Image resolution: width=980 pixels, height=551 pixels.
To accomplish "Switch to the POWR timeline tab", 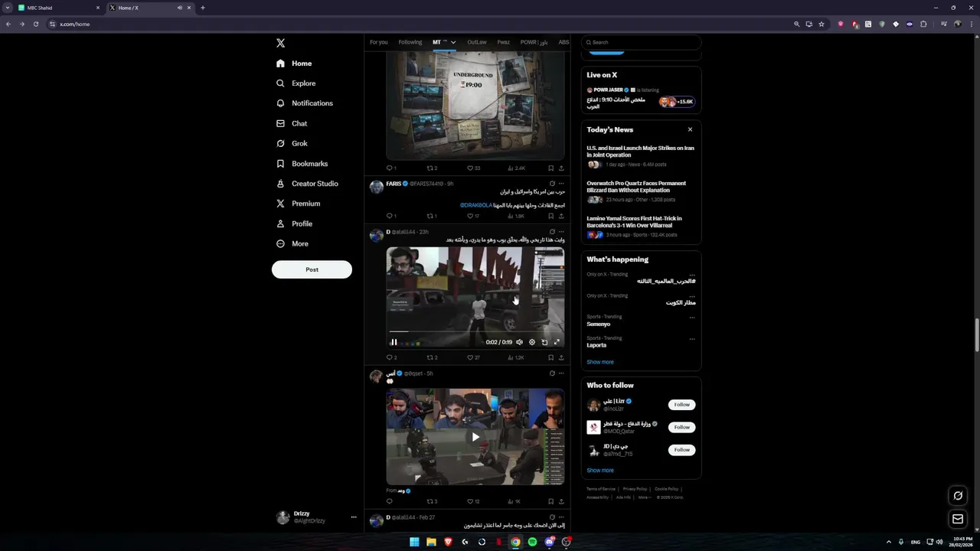I will [x=534, y=42].
